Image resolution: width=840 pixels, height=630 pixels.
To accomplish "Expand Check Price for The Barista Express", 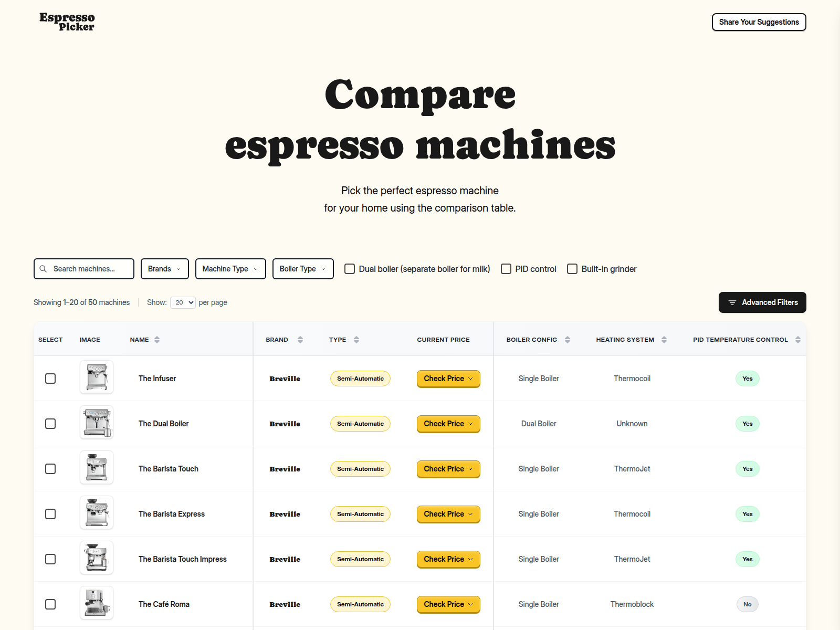I will 448,514.
